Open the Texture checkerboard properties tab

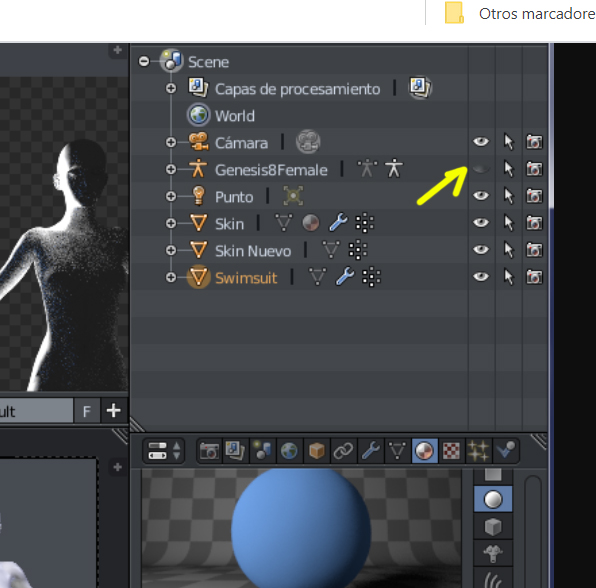click(x=451, y=451)
